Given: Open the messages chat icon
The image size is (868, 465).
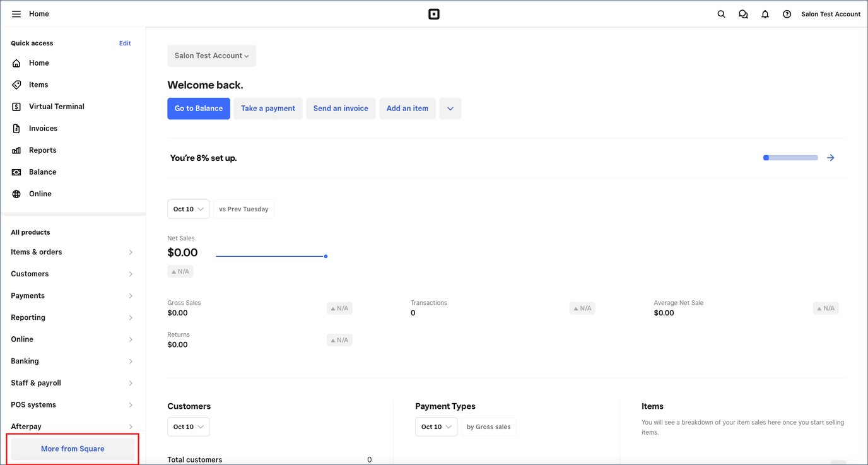Looking at the screenshot, I should [x=743, y=14].
